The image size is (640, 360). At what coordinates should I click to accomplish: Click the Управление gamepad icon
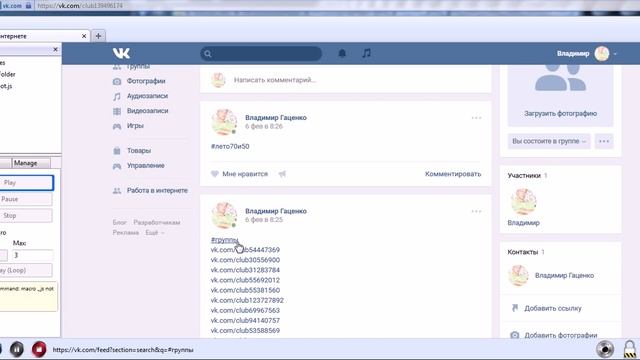pyautogui.click(x=117, y=166)
